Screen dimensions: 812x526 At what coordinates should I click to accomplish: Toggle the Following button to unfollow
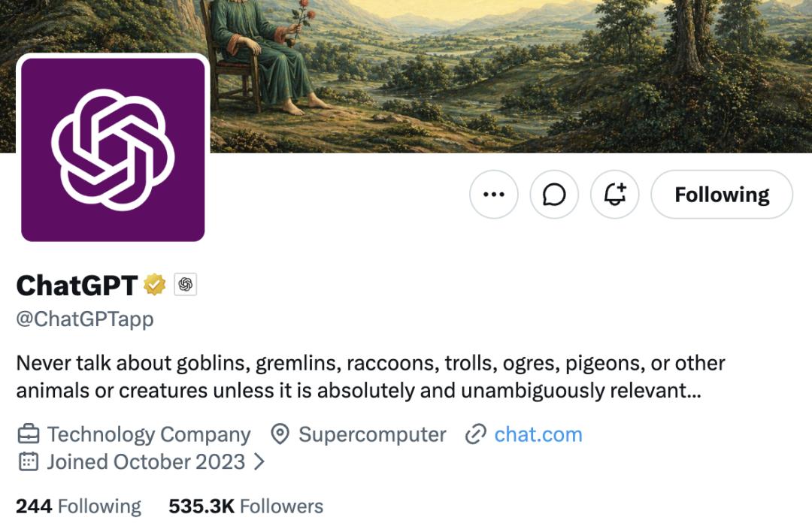(721, 195)
